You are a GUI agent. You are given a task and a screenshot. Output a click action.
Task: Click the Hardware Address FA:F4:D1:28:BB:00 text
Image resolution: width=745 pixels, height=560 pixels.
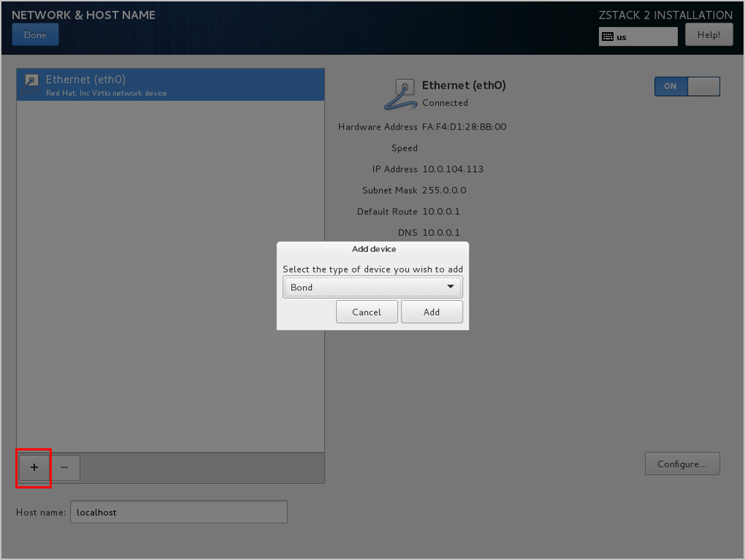[464, 127]
